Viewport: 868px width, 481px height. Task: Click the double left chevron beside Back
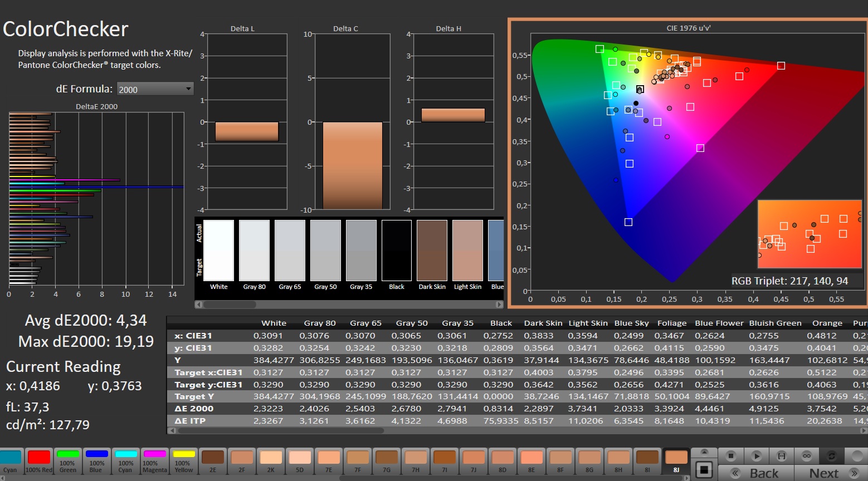coord(735,473)
